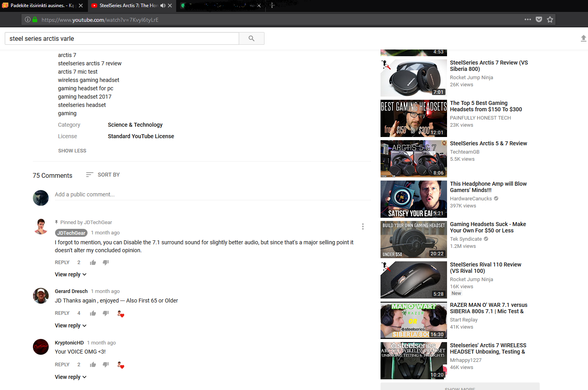Switch to the Padėkite išsirinkti ausines tab
Image resolution: width=588 pixels, height=390 pixels.
coord(43,6)
